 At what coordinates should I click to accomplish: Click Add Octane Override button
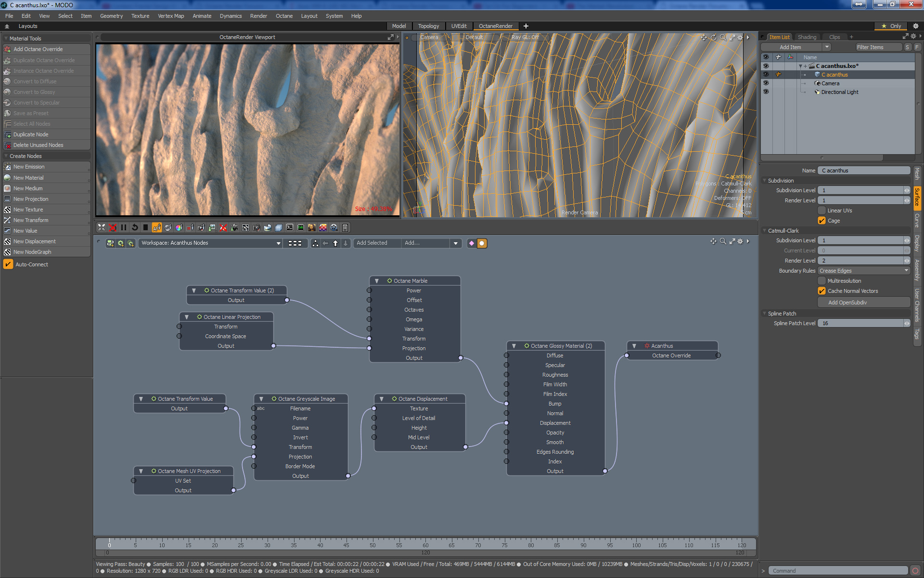coord(38,49)
